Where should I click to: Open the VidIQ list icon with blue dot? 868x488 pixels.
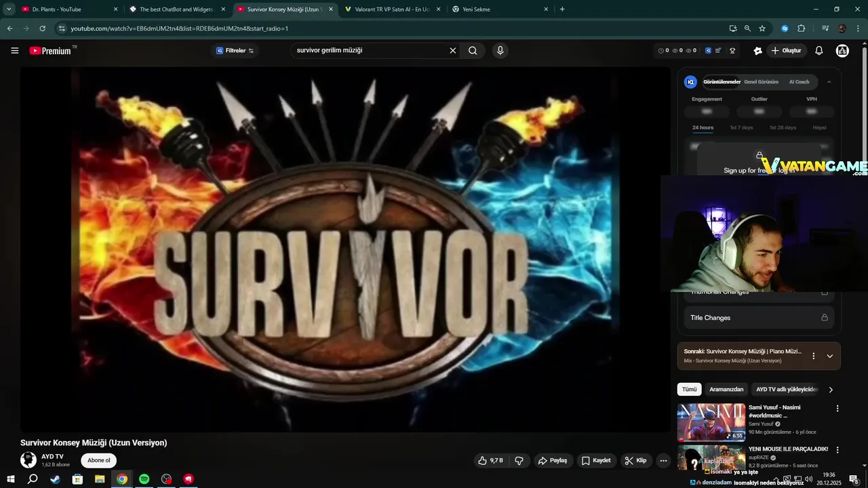pos(719,50)
